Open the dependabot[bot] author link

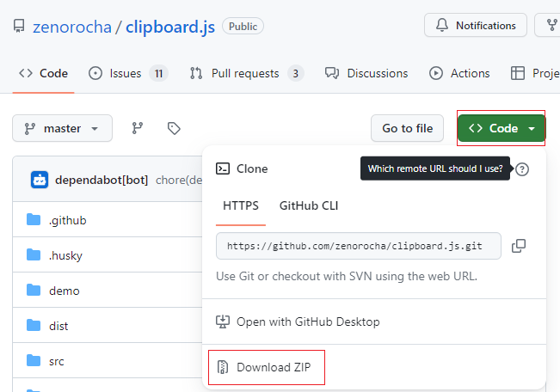point(102,180)
